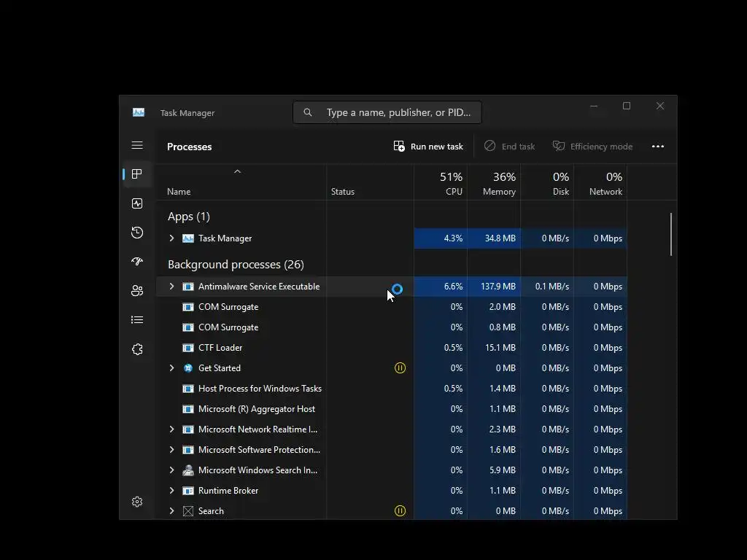The height and width of the screenshot is (560, 747).
Task: Expand the Get Started process row
Action: coord(172,367)
